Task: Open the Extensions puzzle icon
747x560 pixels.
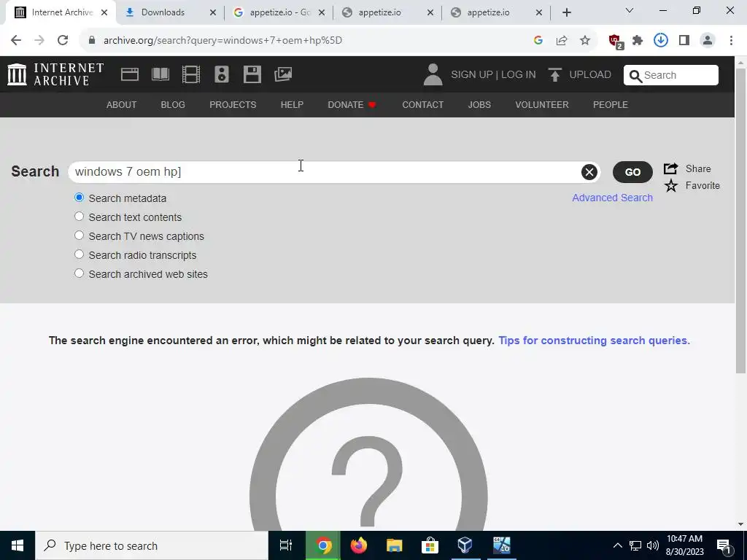Action: [x=638, y=41]
